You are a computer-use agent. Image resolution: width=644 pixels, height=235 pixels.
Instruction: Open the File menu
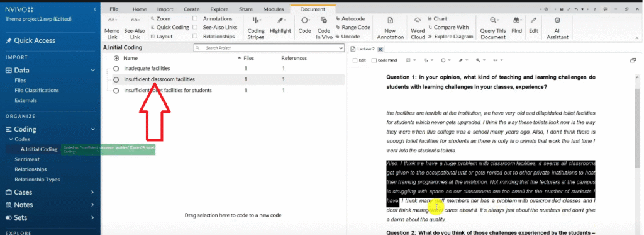pyautogui.click(x=114, y=9)
